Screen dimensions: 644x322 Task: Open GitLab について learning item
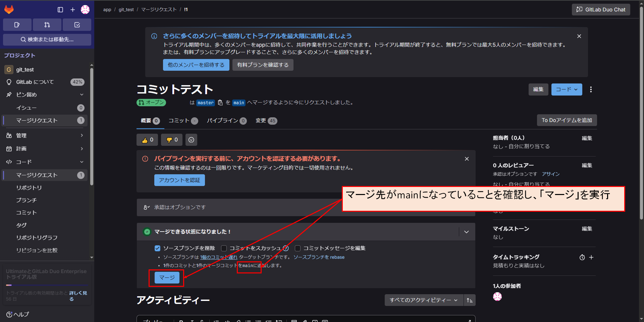coord(45,82)
